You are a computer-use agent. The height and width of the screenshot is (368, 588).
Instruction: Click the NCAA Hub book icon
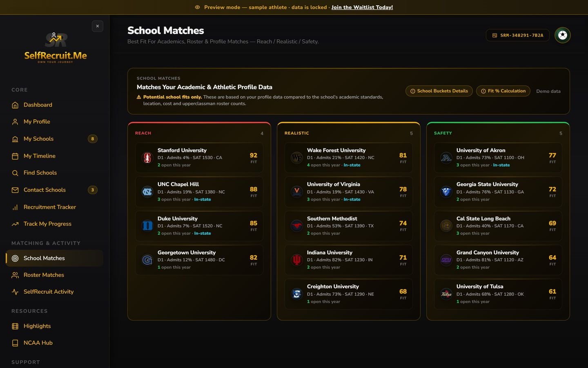(15, 343)
